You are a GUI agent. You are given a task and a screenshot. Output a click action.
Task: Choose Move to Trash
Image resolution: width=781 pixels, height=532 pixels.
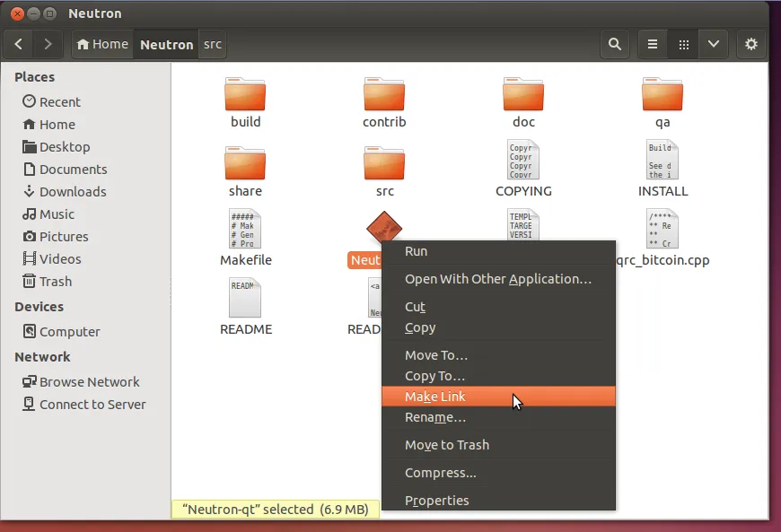coord(498,445)
